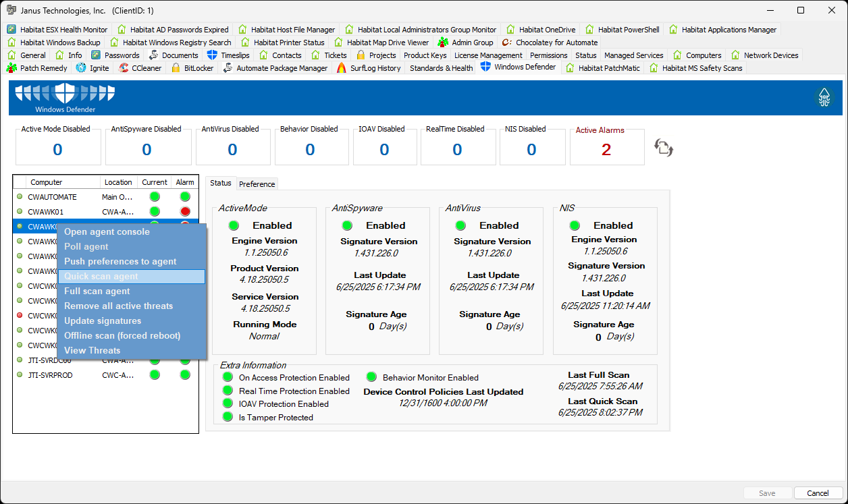Open Chocolatey for Automate tab
Screen dimensions: 848x504
point(550,43)
